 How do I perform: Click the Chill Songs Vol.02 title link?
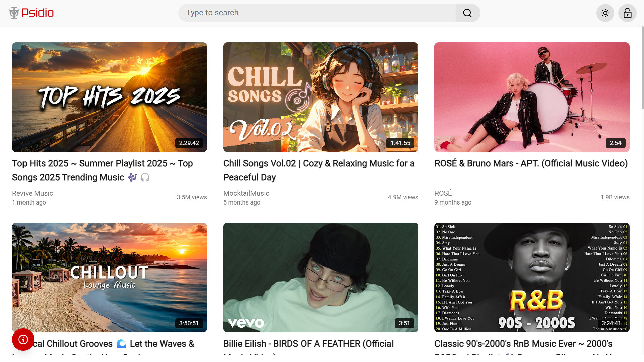click(319, 170)
